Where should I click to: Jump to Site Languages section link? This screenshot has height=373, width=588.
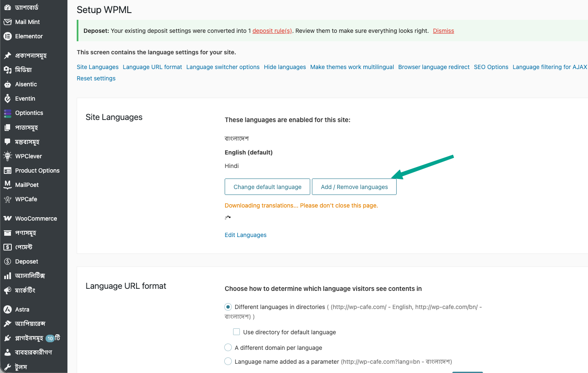tap(97, 67)
